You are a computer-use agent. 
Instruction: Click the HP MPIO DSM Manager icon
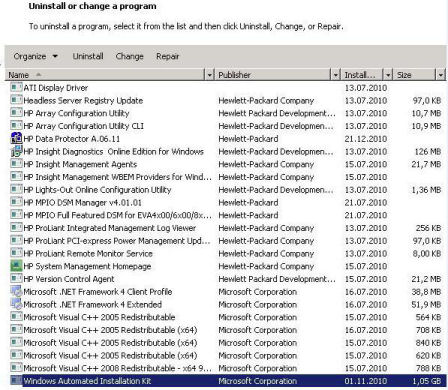[x=16, y=202]
